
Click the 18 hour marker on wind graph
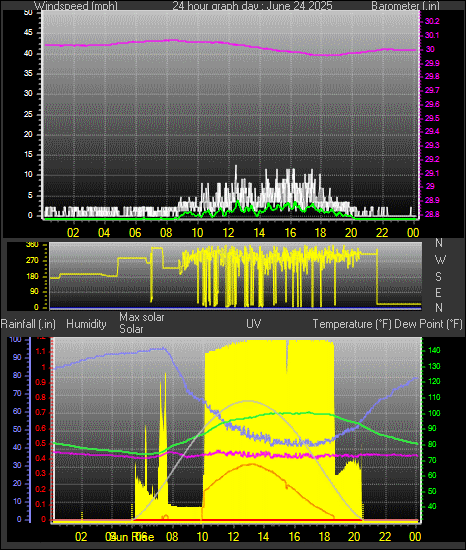[320, 232]
